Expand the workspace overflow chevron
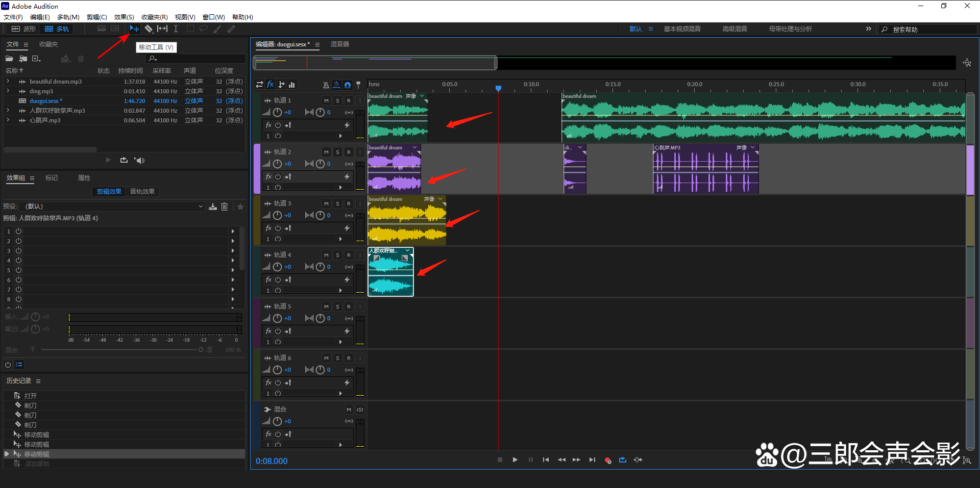Image resolution: width=980 pixels, height=488 pixels. (869, 29)
